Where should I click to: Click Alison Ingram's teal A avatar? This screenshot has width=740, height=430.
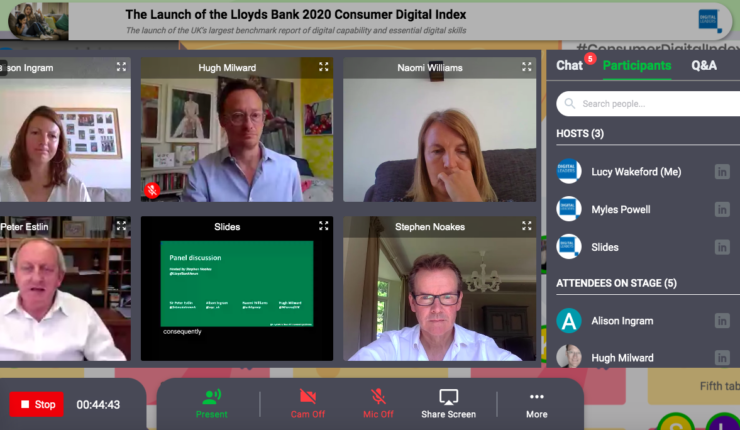pos(569,321)
